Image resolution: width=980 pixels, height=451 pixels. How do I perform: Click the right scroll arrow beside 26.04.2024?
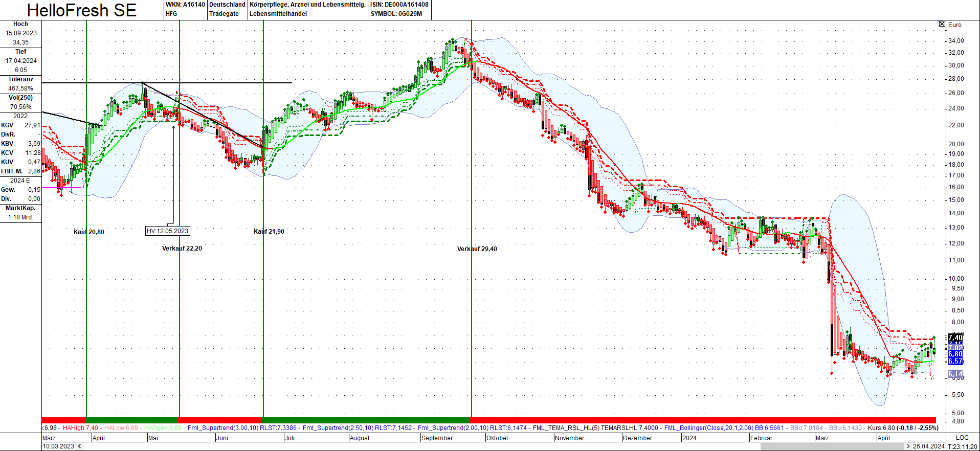click(x=908, y=446)
